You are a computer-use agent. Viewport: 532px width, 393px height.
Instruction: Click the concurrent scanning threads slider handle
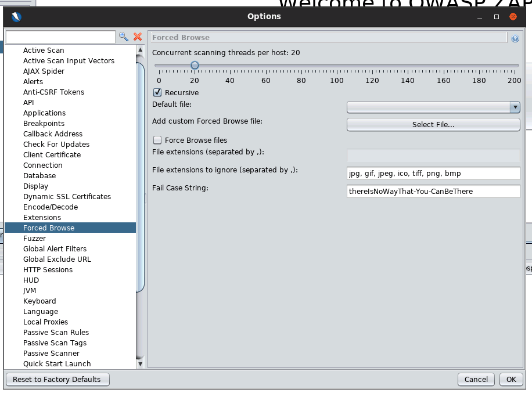click(x=195, y=66)
